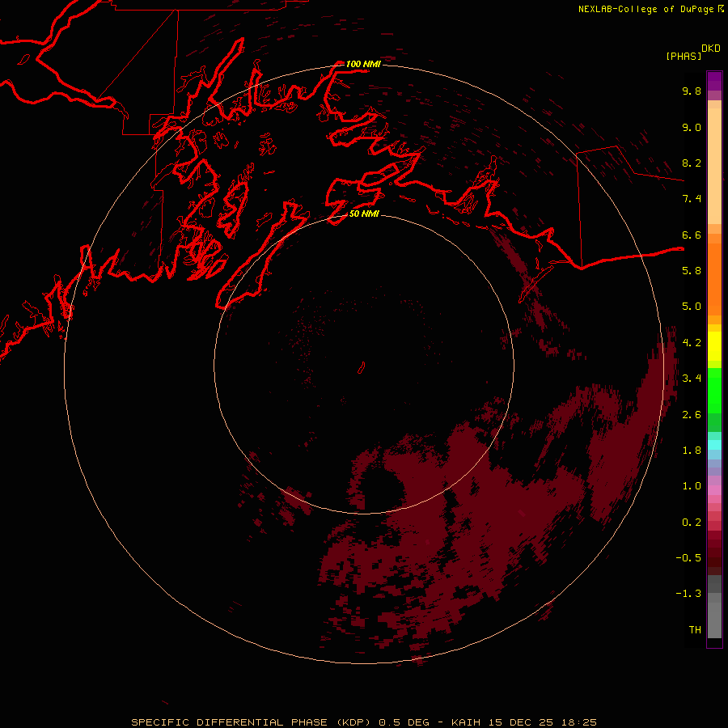Click the 9.8 value on color scale
728x728 pixels.
pos(692,91)
